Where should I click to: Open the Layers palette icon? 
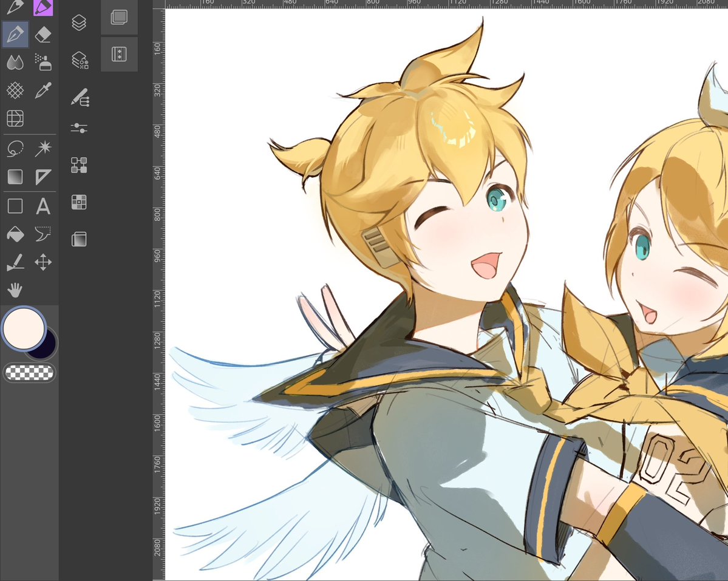(80, 22)
